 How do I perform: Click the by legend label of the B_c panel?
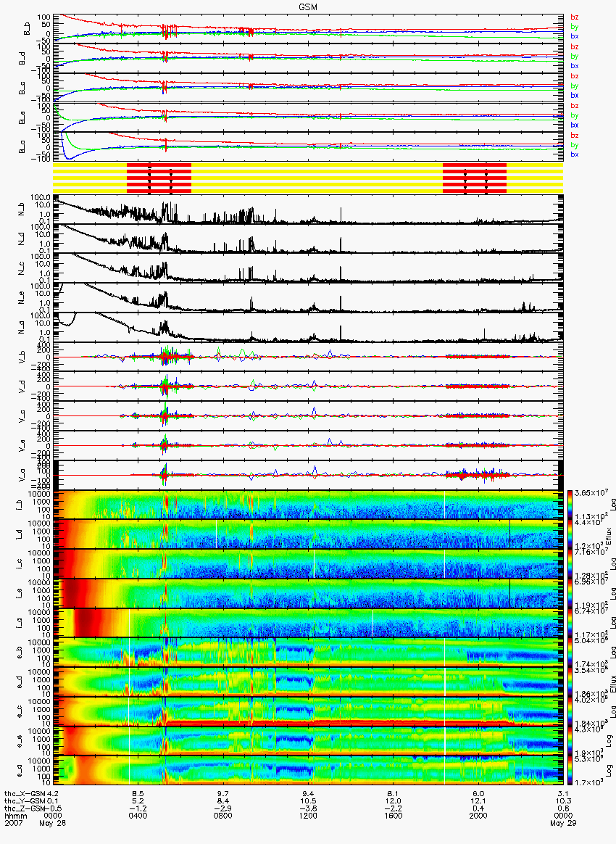(574, 86)
